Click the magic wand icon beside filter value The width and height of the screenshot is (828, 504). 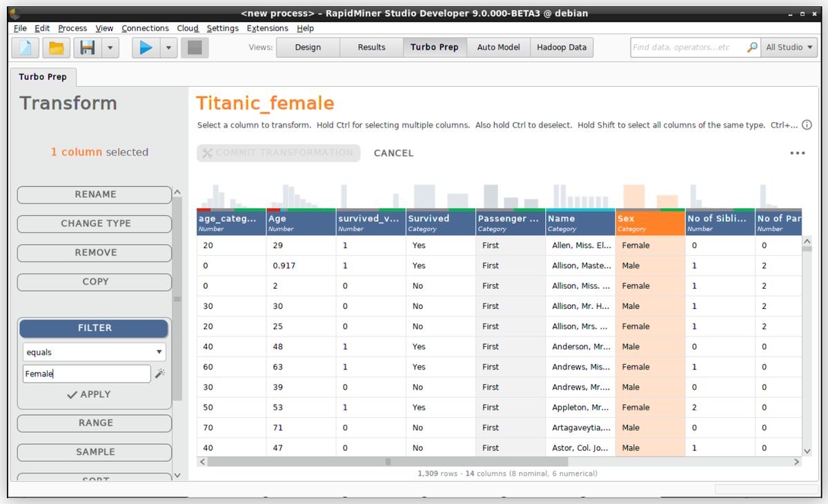tap(160, 374)
